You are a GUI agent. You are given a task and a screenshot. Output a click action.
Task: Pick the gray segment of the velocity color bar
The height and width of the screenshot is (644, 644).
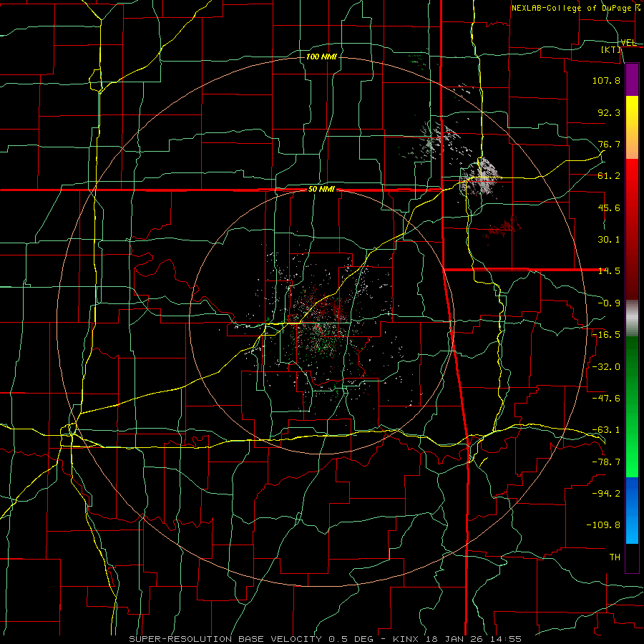pyautogui.click(x=632, y=318)
